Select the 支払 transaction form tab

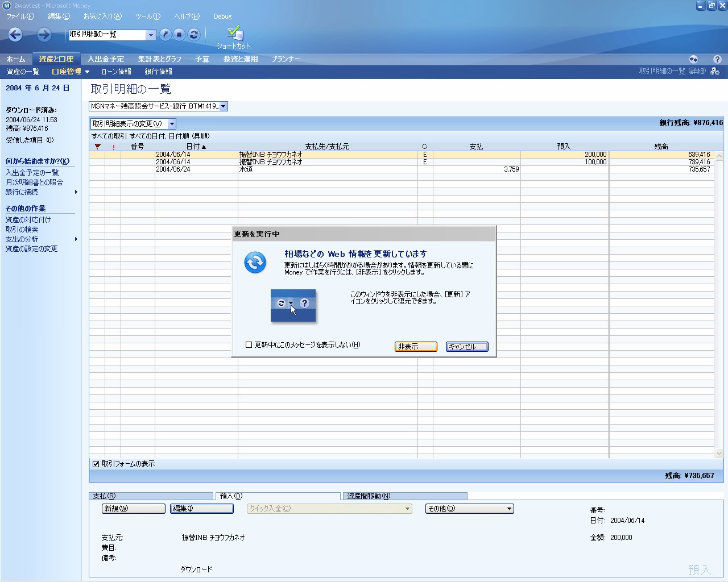(x=151, y=496)
